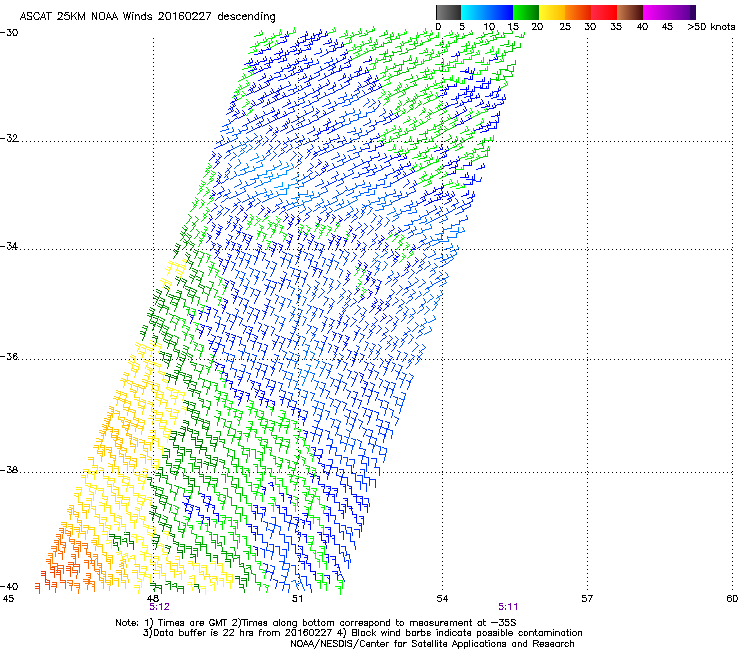Viewport: 740px width, 650px height.
Task: Click the longitude label 51
Action: [297, 599]
